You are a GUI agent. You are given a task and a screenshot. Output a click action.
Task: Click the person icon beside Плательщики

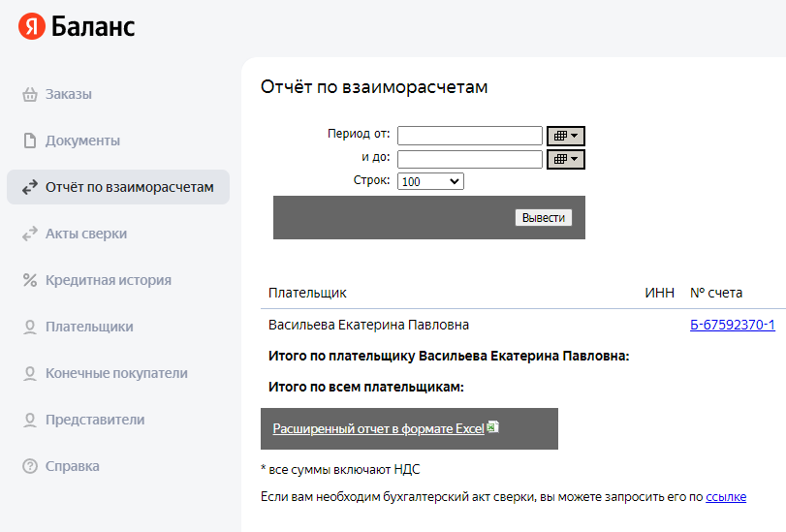[x=29, y=328]
